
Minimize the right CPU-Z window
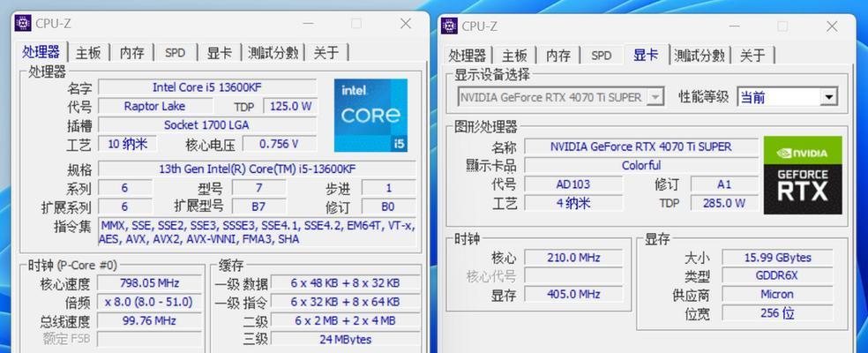[735, 26]
